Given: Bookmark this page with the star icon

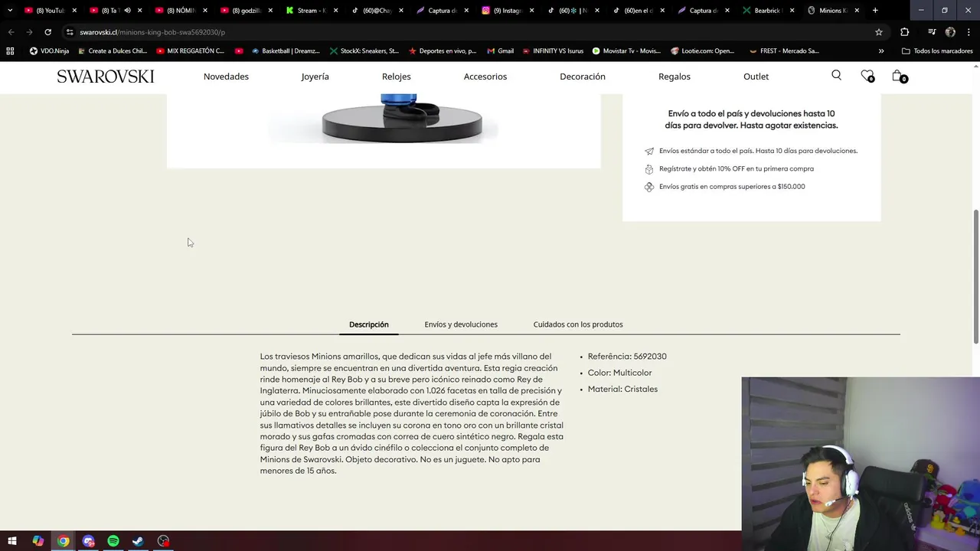Looking at the screenshot, I should [879, 32].
